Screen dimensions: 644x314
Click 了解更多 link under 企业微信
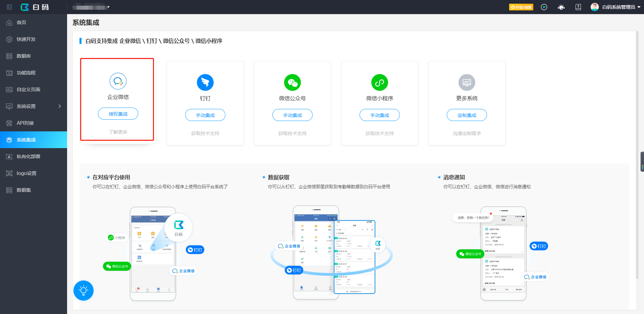click(x=118, y=132)
